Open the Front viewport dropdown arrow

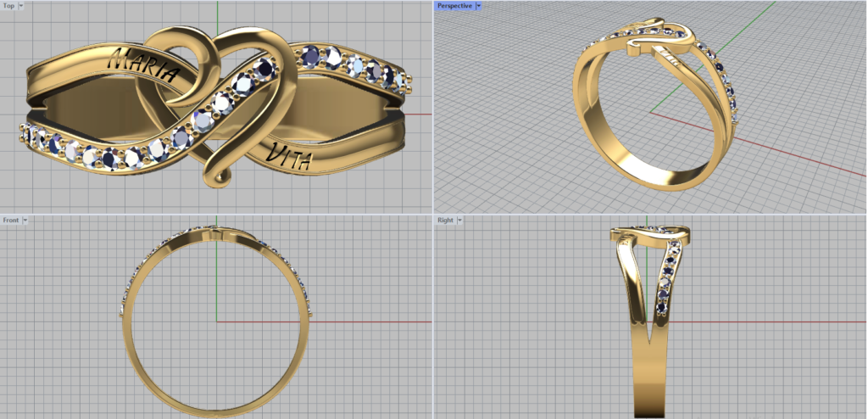pyautogui.click(x=25, y=220)
